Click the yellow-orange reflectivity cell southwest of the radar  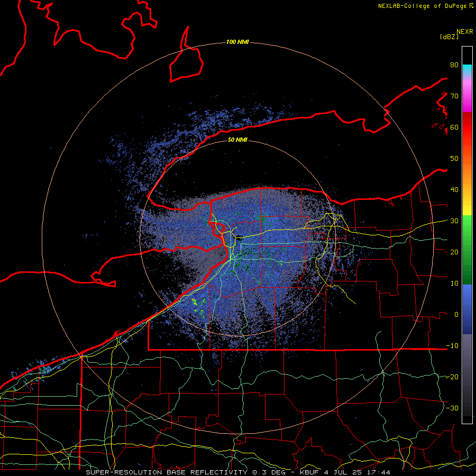point(195,301)
